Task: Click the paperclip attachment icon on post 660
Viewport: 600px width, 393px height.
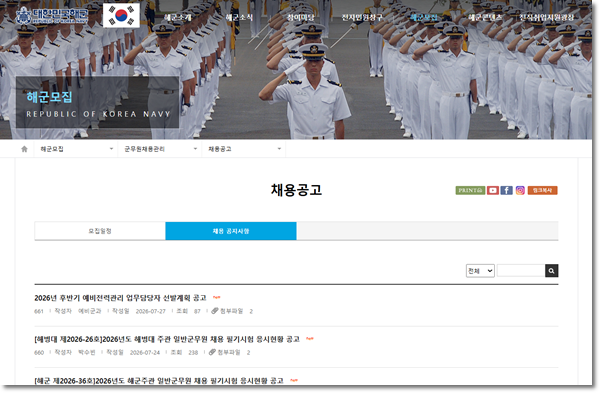Action: click(212, 352)
